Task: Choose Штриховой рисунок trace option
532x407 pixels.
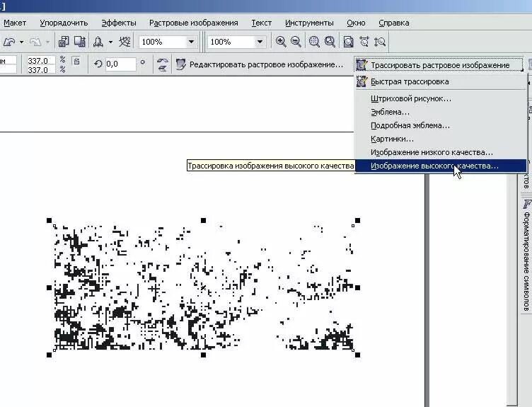Action: (x=441, y=98)
